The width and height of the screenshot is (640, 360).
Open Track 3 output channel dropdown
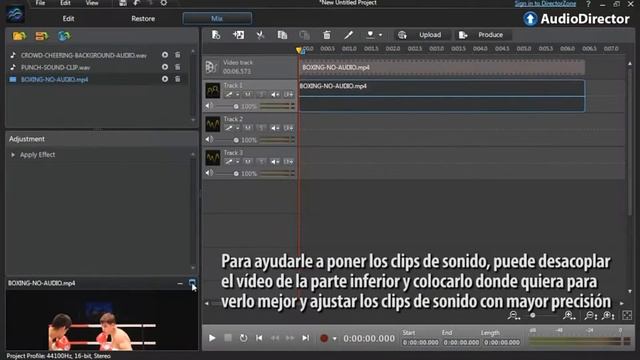pos(288,161)
